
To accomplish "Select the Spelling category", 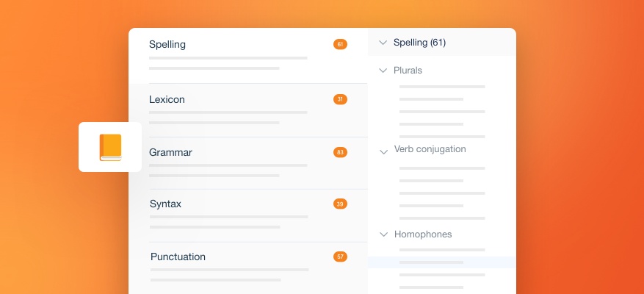I will coord(167,45).
